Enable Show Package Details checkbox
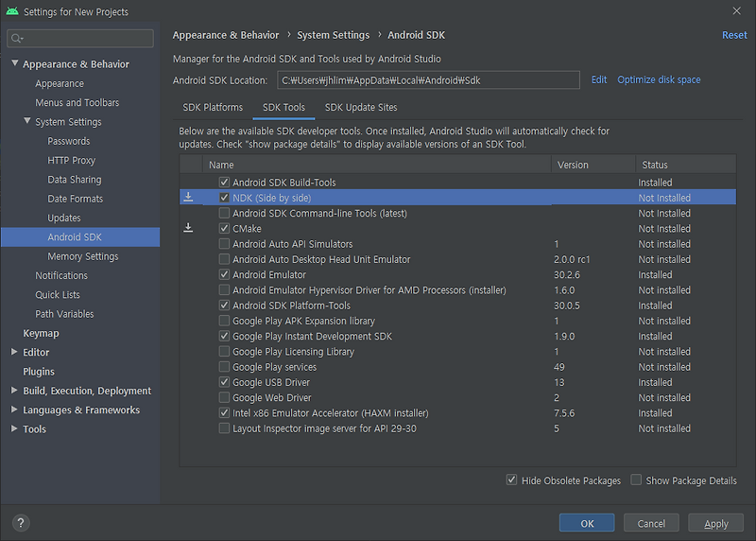756x541 pixels. [636, 480]
